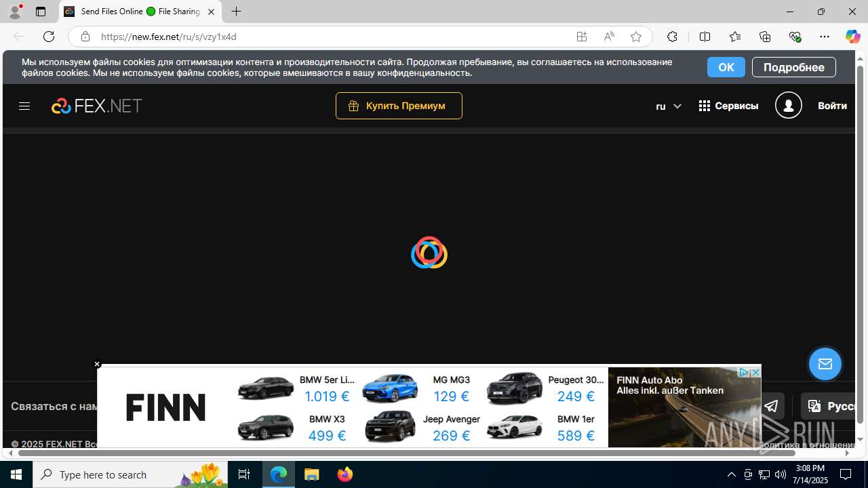Select the Send Files Online tab
Screen dimensions: 868x488
coord(140,12)
